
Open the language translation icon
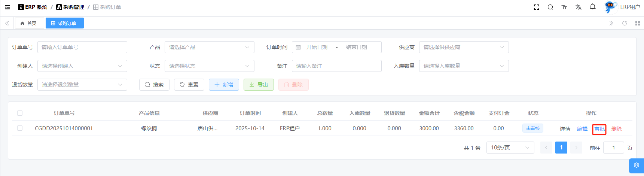(578, 7)
